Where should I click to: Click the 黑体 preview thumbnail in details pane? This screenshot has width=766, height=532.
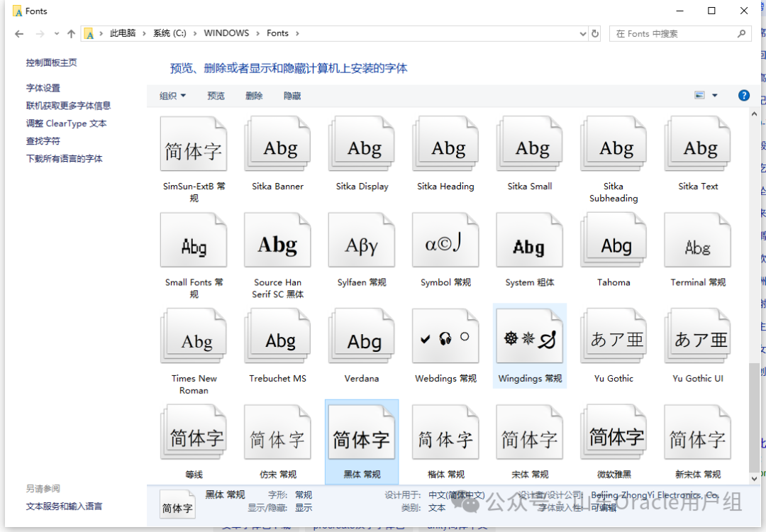(x=177, y=504)
